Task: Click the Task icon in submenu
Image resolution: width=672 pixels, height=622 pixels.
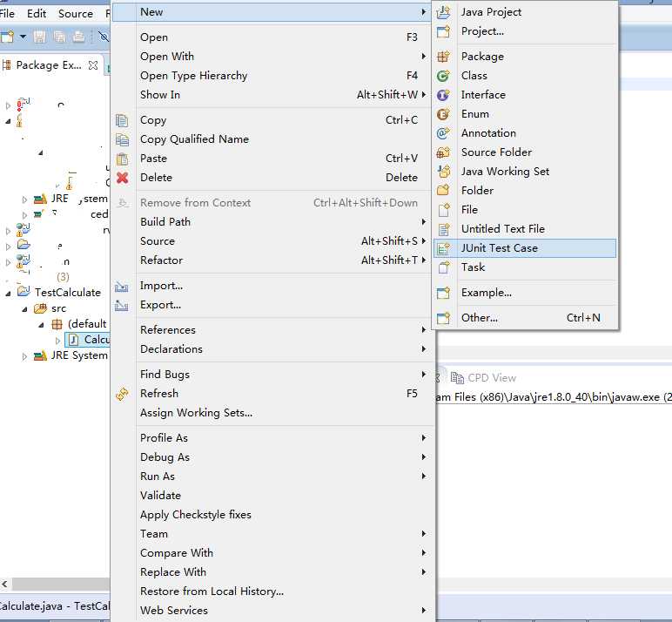Action: (443, 267)
